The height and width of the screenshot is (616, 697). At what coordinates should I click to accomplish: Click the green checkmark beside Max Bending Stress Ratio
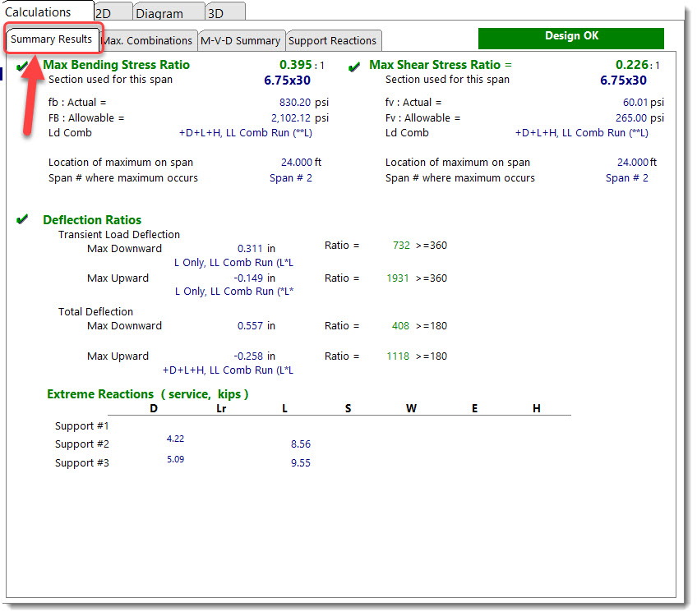tap(22, 65)
